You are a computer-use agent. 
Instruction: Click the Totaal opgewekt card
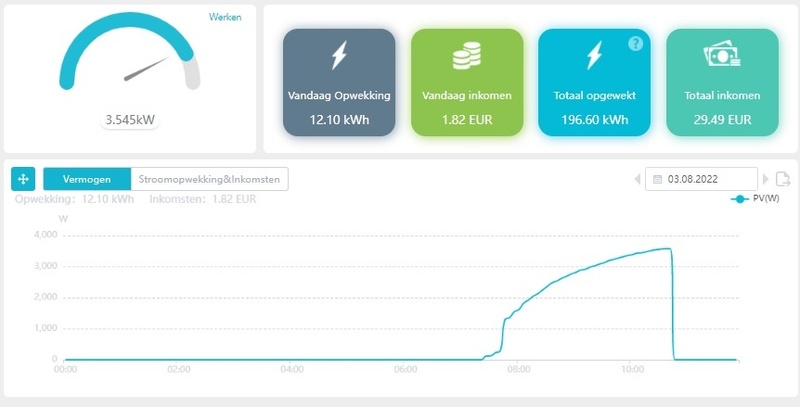[594, 82]
